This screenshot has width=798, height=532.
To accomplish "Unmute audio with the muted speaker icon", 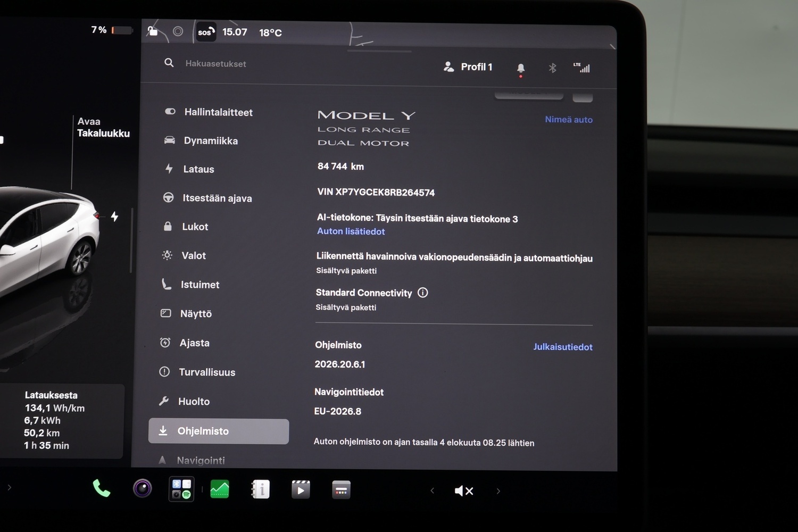I will point(464,491).
